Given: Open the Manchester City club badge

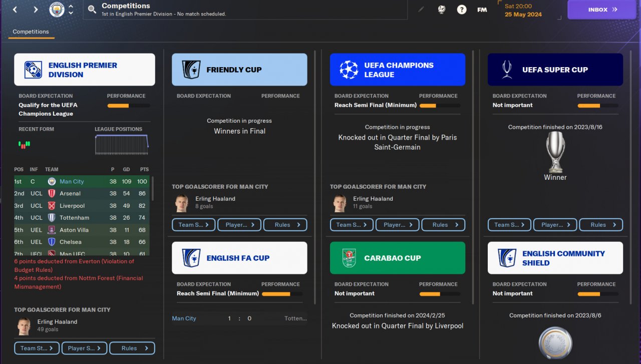Looking at the screenshot, I should click(x=57, y=10).
